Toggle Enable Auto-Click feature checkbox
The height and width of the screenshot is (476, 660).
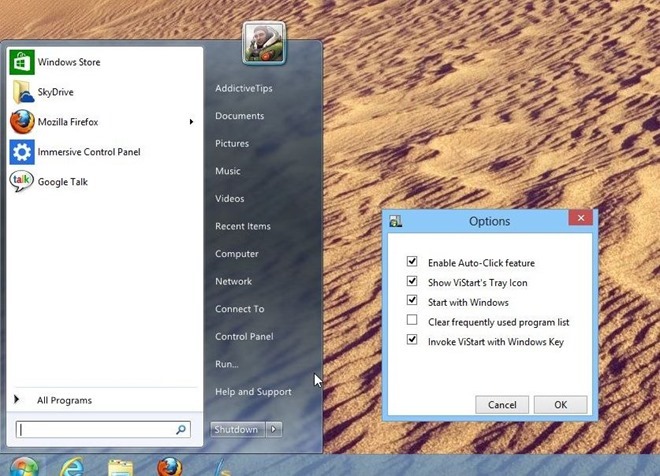412,261
